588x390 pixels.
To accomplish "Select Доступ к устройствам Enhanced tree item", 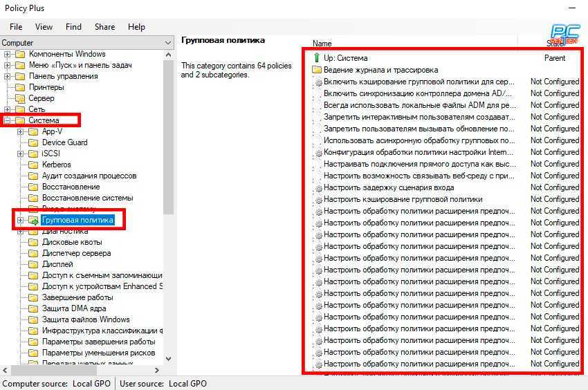I will point(102,286).
